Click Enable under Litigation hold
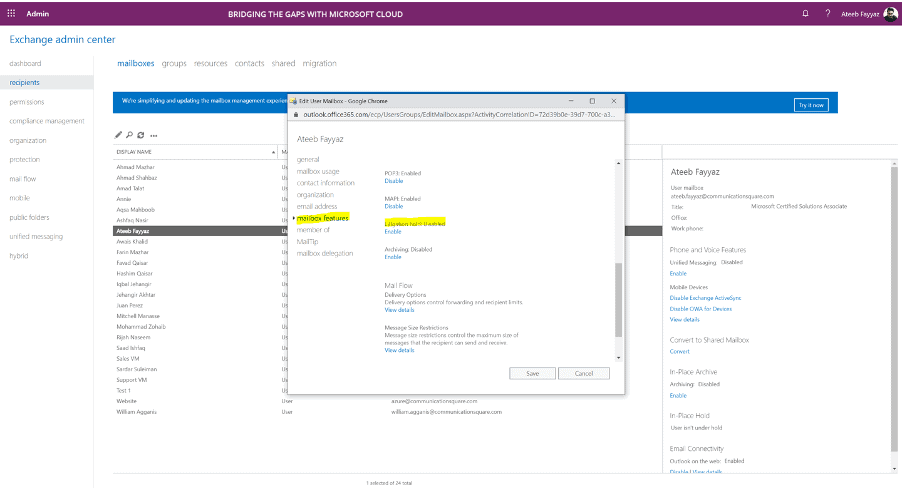Viewport: 902px width, 488px height. [393, 231]
